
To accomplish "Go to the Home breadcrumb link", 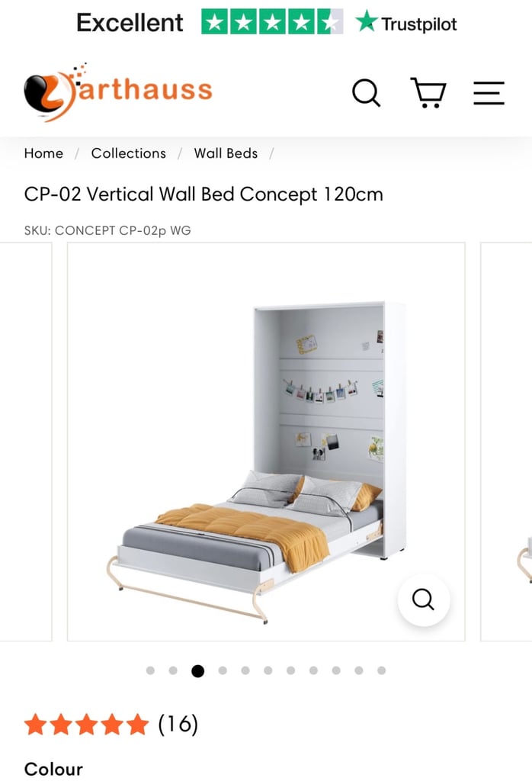I will [43, 153].
